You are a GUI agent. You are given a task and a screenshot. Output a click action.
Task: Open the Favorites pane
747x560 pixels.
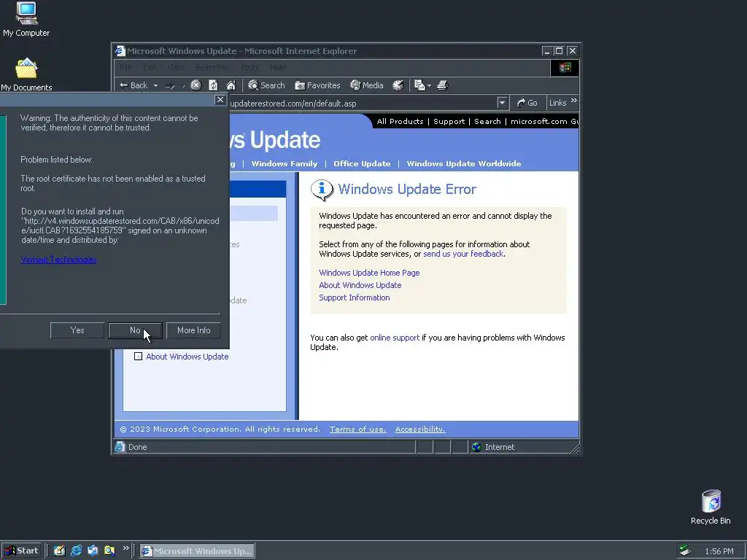tap(318, 85)
